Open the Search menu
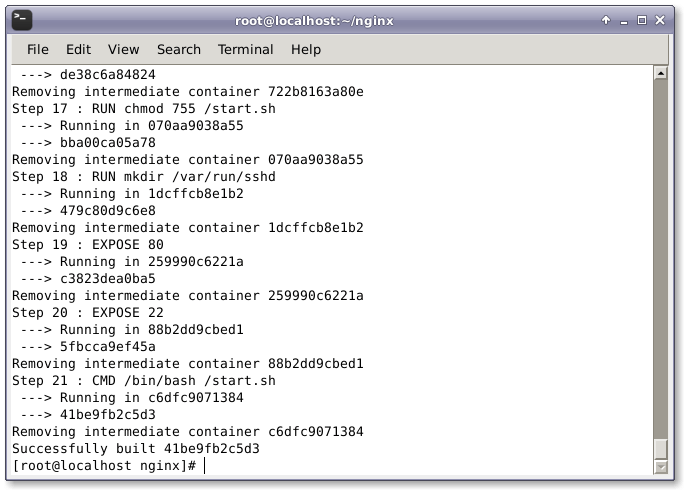Viewport: 684px width, 490px height. [x=179, y=49]
